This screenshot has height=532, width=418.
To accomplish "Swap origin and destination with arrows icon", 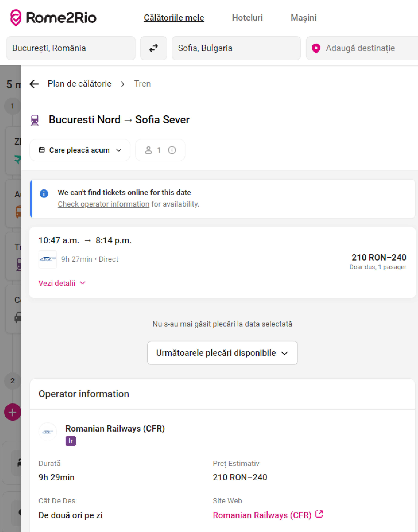I will coord(153,48).
